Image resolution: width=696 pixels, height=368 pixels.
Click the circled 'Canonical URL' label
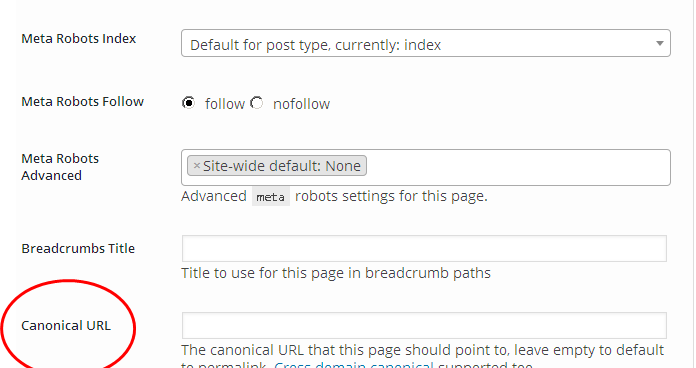pyautogui.click(x=66, y=325)
